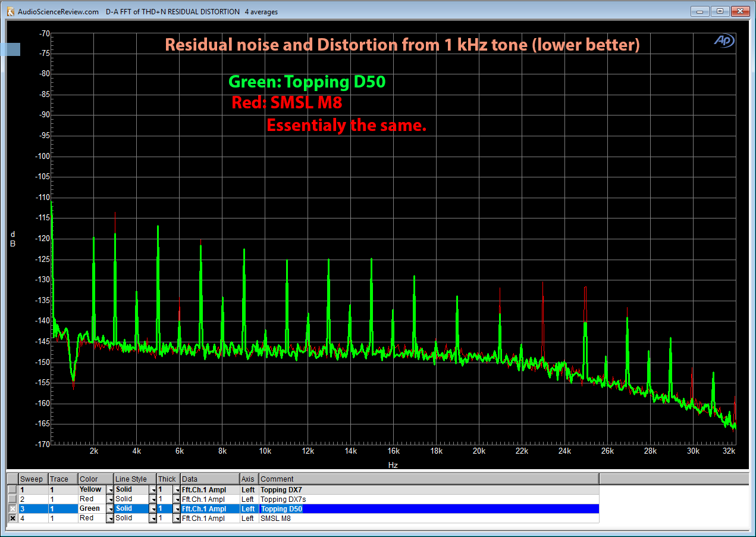Select sweep number 2 cell
Screen dimensions: 756x537
click(x=33, y=499)
